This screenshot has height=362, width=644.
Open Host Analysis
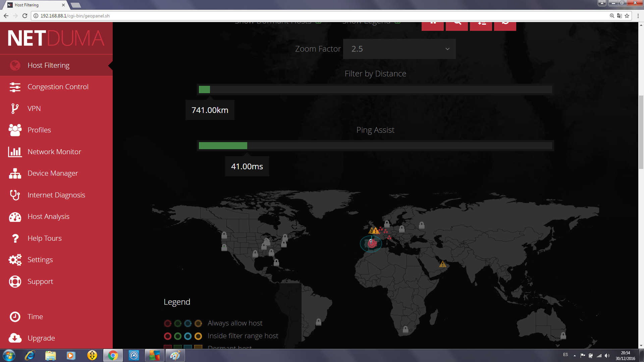click(x=48, y=217)
